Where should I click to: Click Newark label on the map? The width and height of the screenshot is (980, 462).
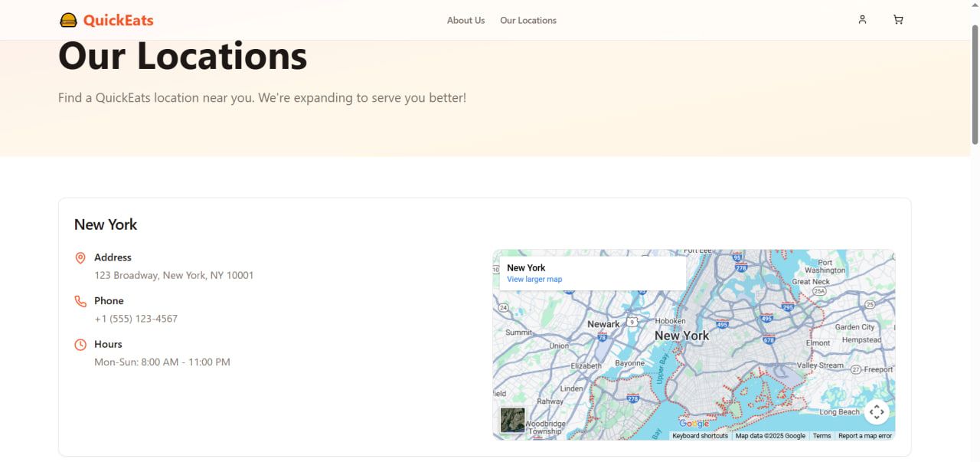point(603,324)
